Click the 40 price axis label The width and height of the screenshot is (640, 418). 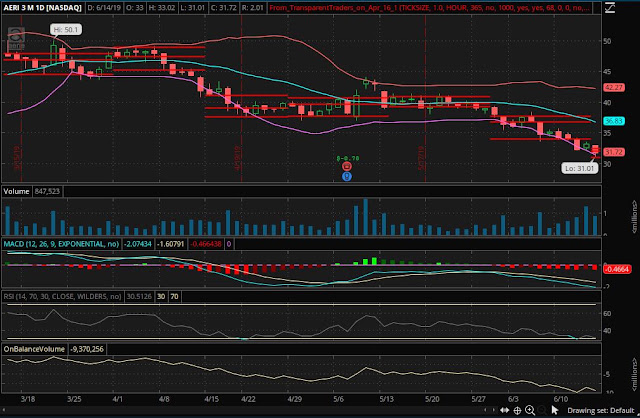(607, 102)
